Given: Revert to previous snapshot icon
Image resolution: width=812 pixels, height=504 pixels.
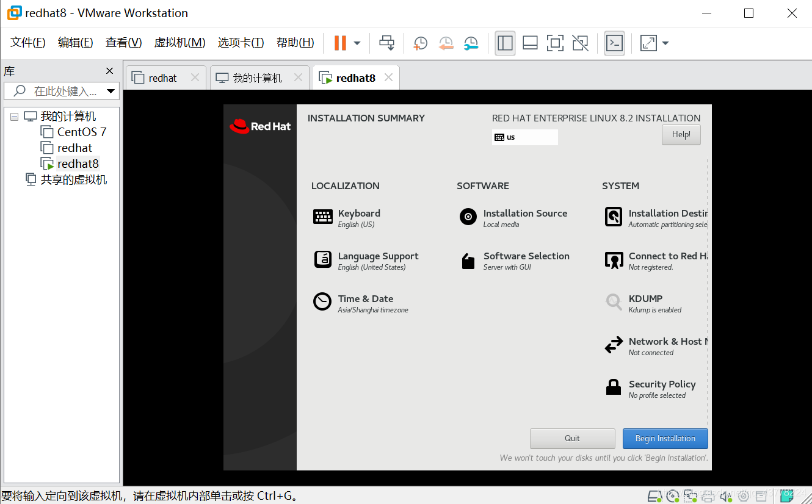Looking at the screenshot, I should pos(446,43).
